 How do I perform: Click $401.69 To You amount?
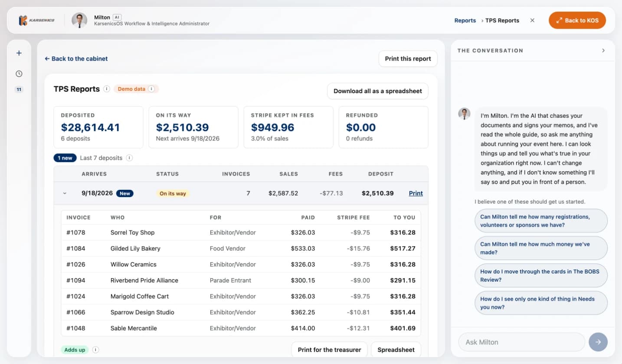pos(403,328)
